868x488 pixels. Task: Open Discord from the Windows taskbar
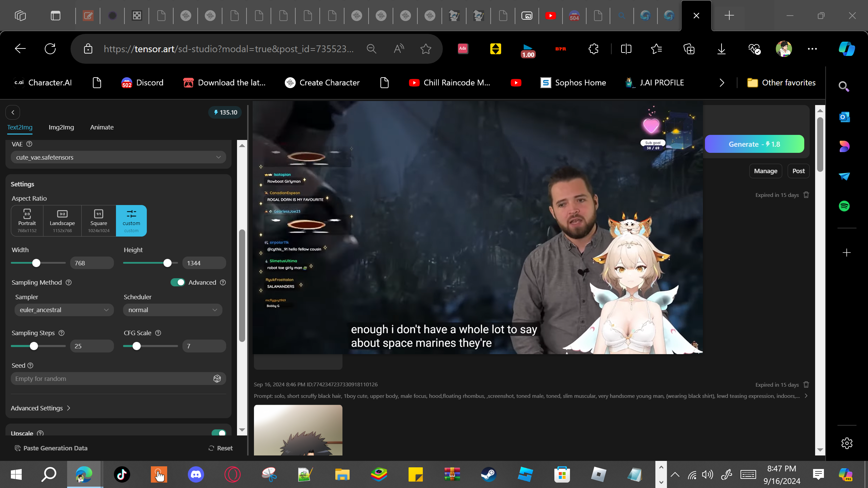pos(196,474)
